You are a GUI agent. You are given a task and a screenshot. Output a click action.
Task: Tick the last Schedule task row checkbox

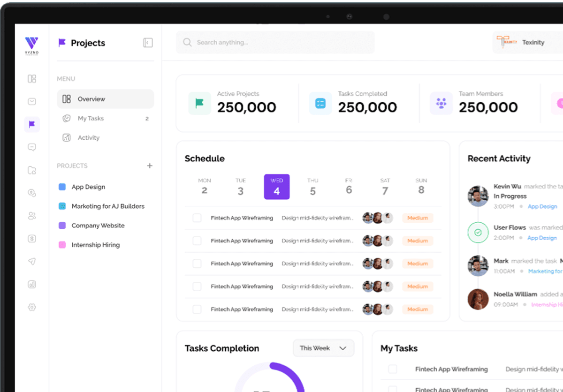click(x=197, y=309)
